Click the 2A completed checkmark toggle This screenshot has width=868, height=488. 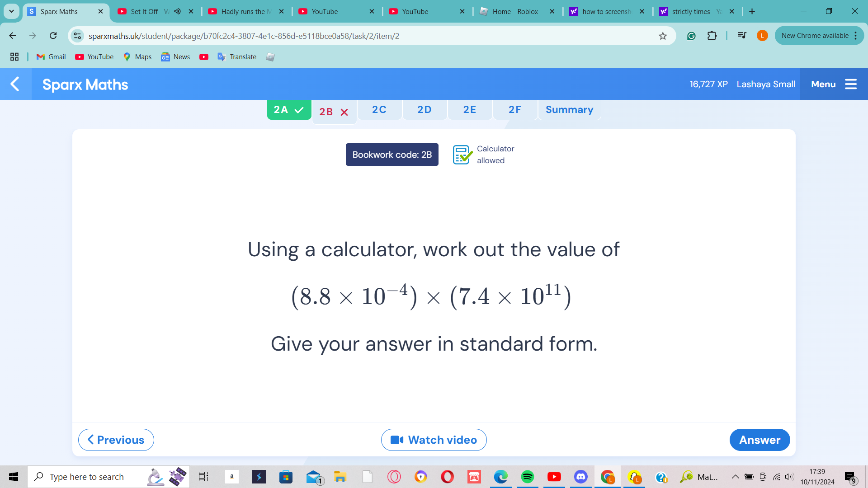click(x=289, y=110)
